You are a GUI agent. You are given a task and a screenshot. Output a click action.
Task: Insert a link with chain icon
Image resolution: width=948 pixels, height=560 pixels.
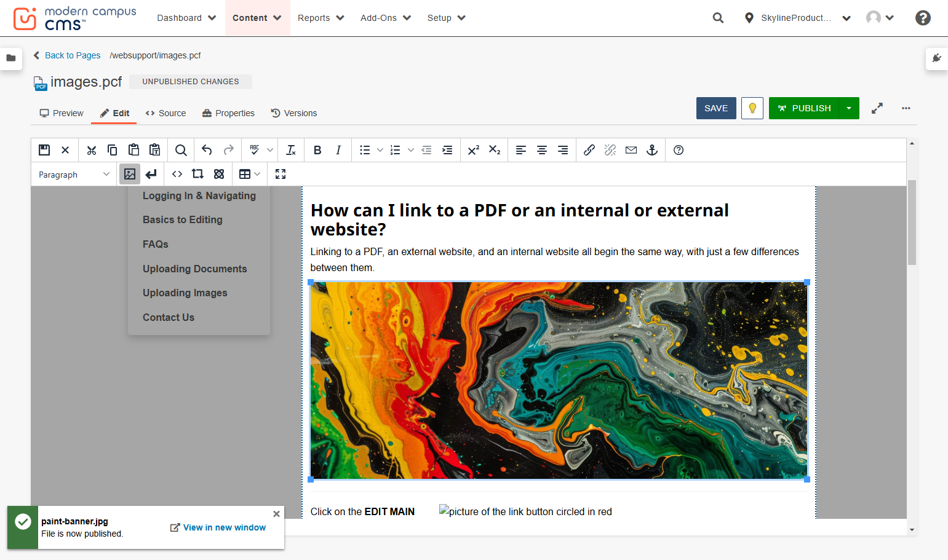click(589, 150)
